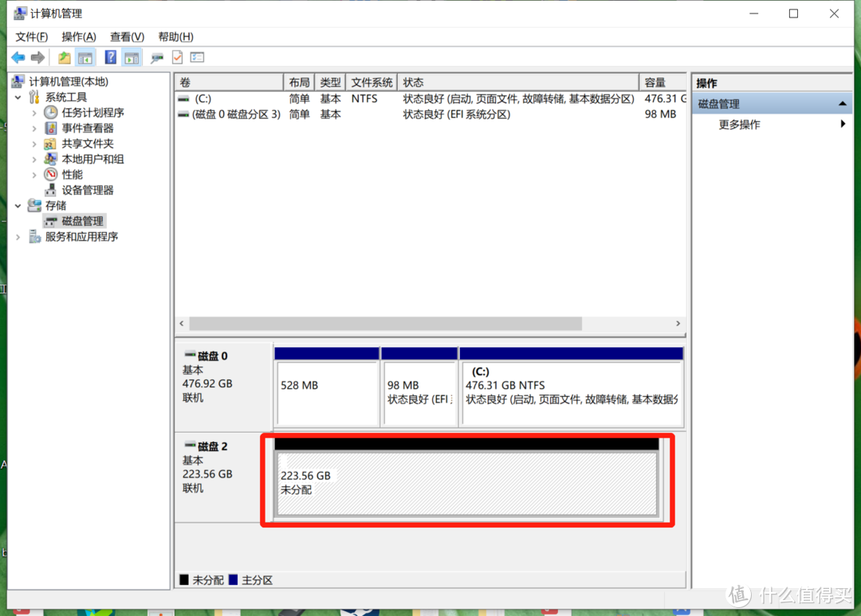
Task: Sort by the 类型 column header
Action: (x=330, y=82)
